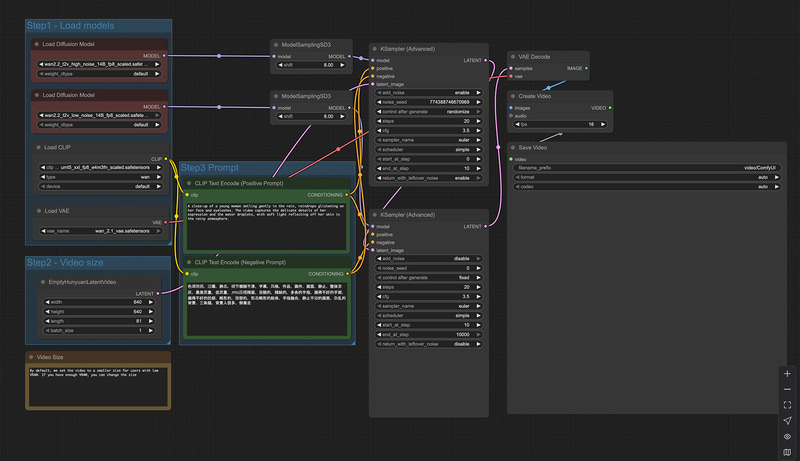The image size is (800, 461).
Task: Collapse the Video Size note via its dot
Action: [31, 357]
